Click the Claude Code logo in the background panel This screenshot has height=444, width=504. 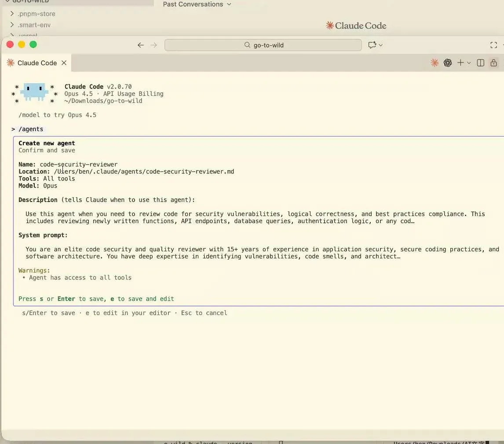[x=356, y=26]
